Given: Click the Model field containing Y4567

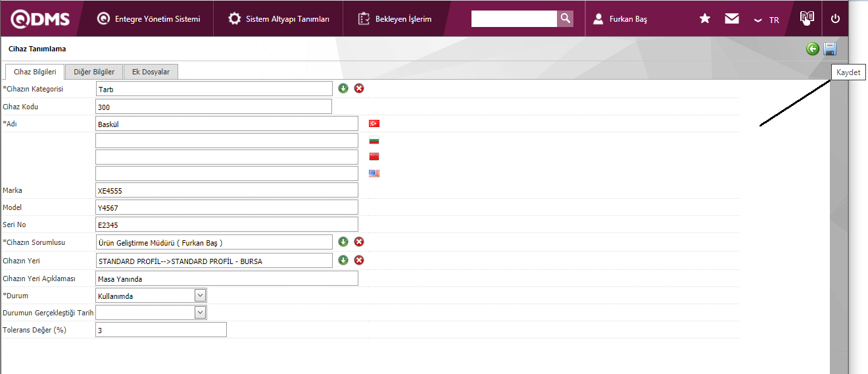Looking at the screenshot, I should tap(227, 207).
